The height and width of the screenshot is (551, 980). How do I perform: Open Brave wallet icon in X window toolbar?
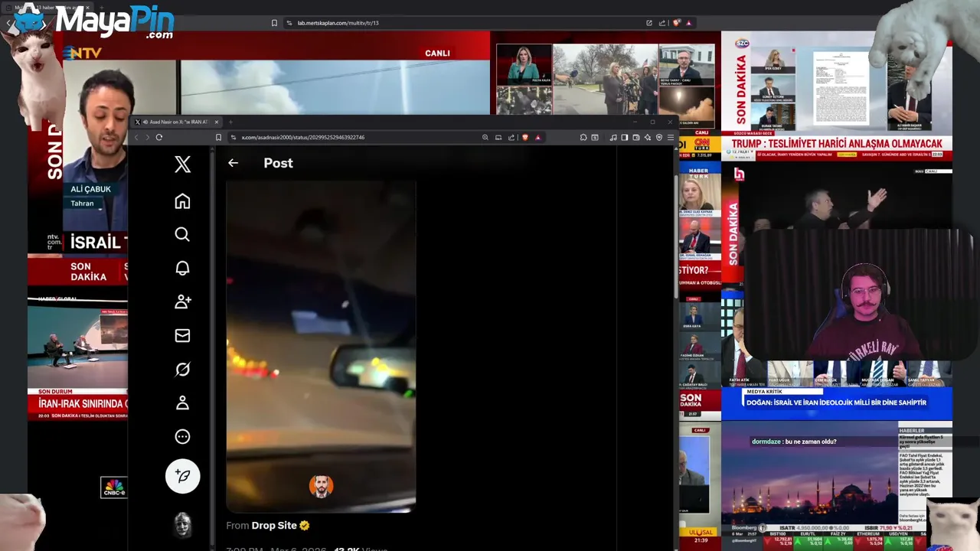[636, 137]
